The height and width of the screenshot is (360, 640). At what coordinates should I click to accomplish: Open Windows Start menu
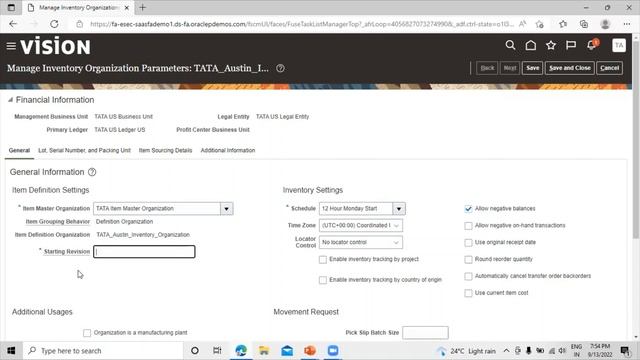coord(11,351)
